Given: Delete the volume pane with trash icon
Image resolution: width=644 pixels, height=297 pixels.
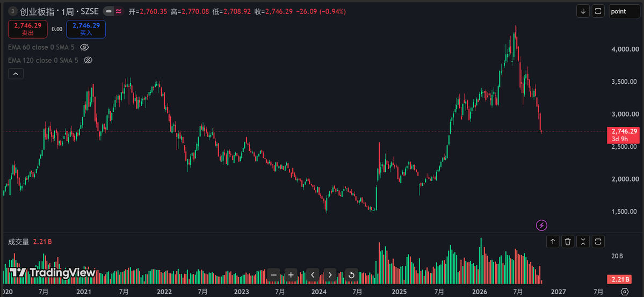Looking at the screenshot, I should coord(568,242).
